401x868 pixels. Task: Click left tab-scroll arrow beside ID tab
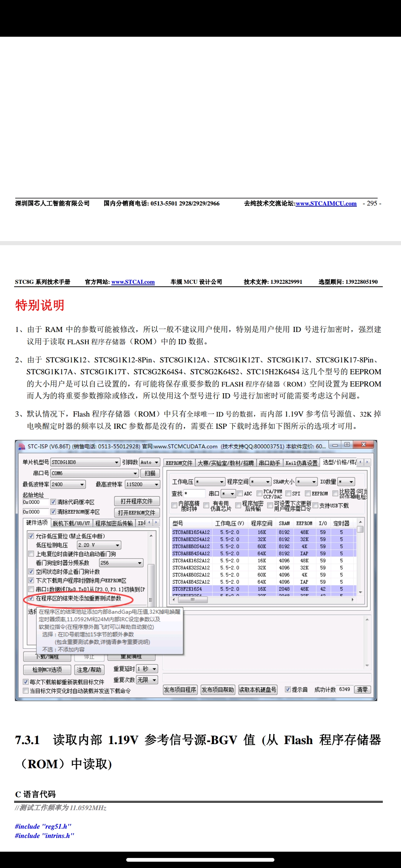(x=149, y=522)
